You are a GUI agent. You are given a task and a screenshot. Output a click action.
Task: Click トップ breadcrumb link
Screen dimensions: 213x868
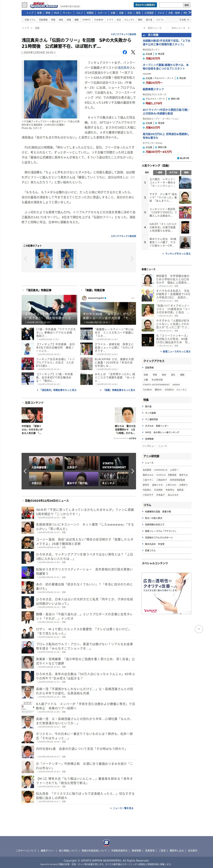click(25, 28)
